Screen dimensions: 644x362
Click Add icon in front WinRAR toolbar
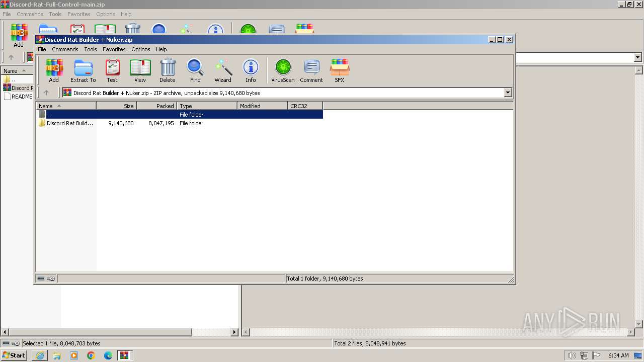54,70
